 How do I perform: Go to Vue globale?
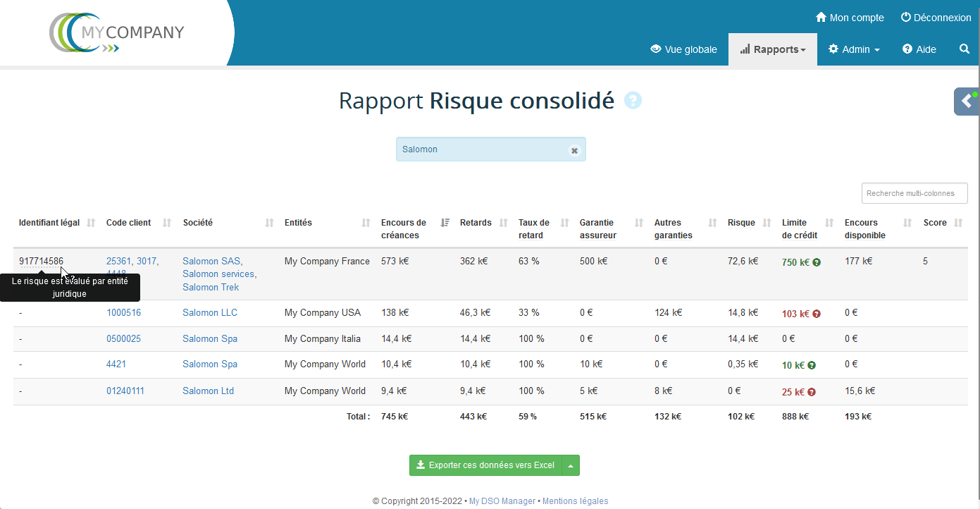tap(683, 49)
